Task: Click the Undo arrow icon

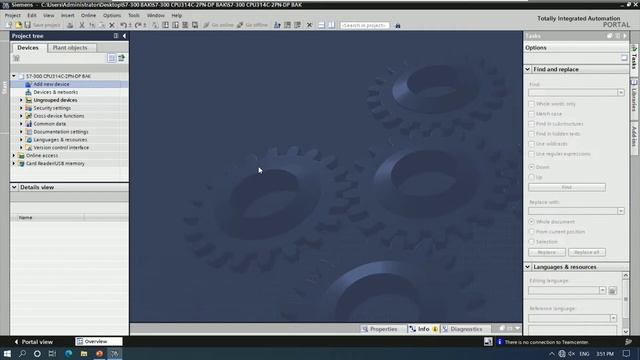Action: tap(123, 25)
